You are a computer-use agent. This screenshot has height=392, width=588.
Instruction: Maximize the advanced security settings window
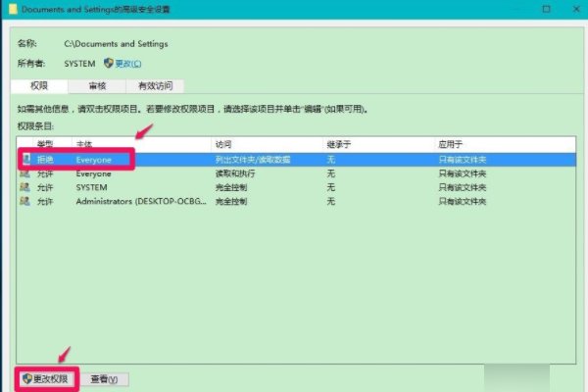pyautogui.click(x=547, y=9)
